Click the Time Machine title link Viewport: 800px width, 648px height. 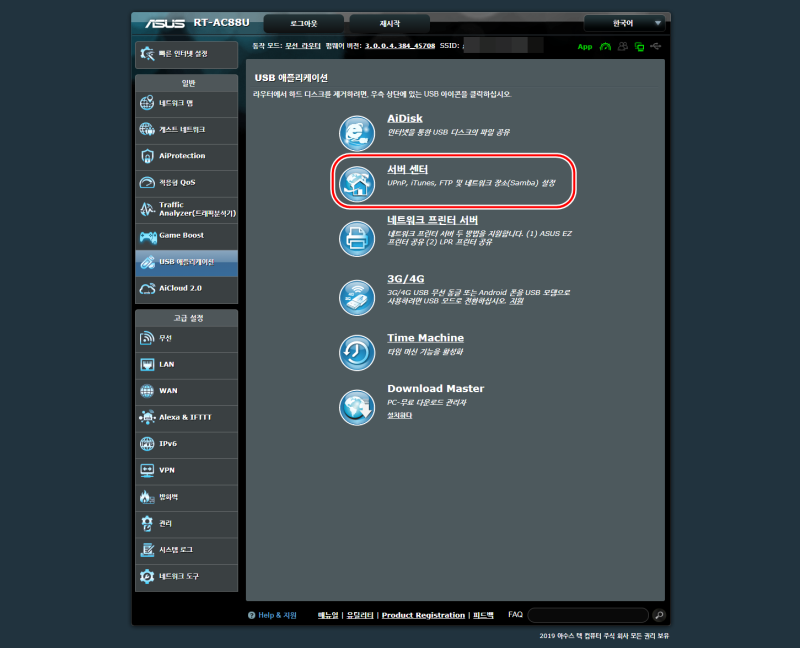[425, 338]
